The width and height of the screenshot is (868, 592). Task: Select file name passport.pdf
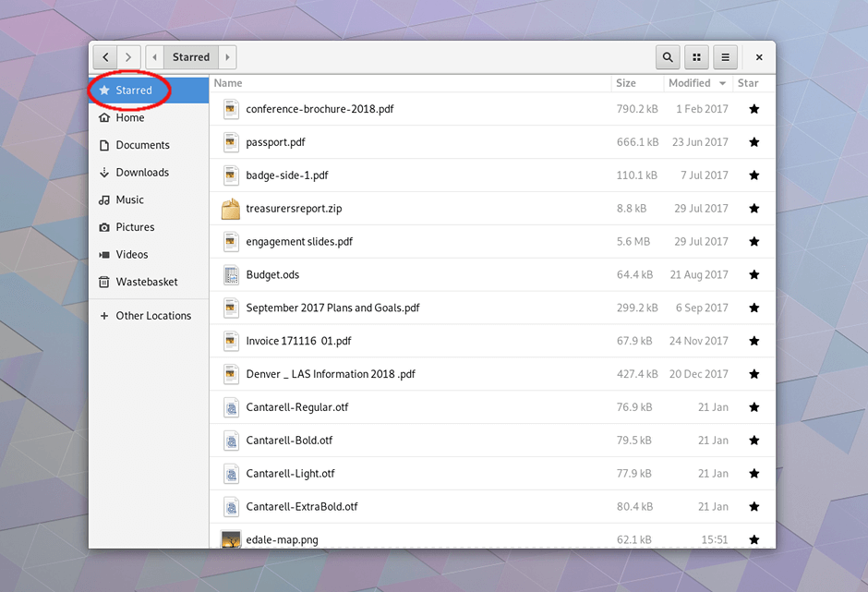click(276, 142)
